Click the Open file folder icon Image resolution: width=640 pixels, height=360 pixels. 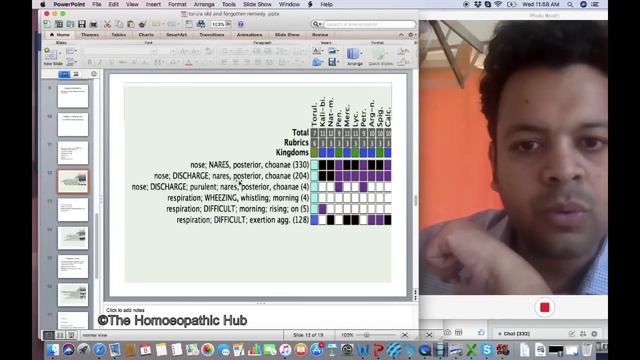[70, 24]
